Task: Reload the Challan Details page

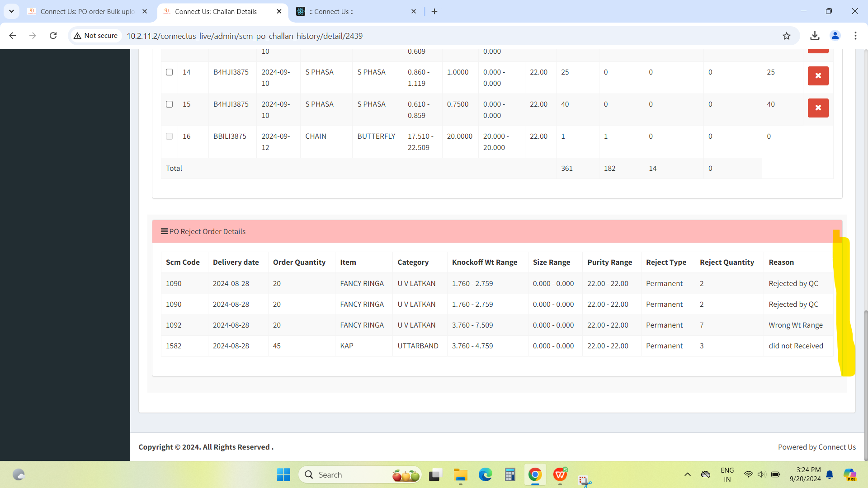Action: (53, 36)
